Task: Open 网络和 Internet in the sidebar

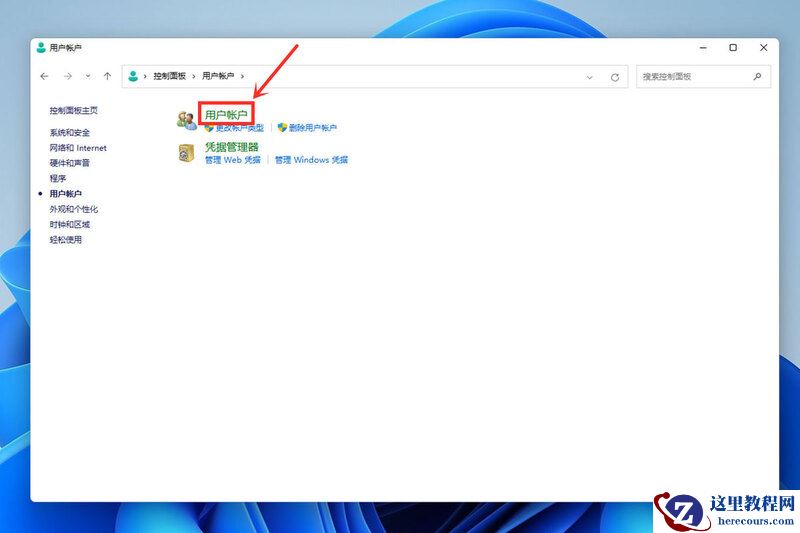Action: (78, 148)
